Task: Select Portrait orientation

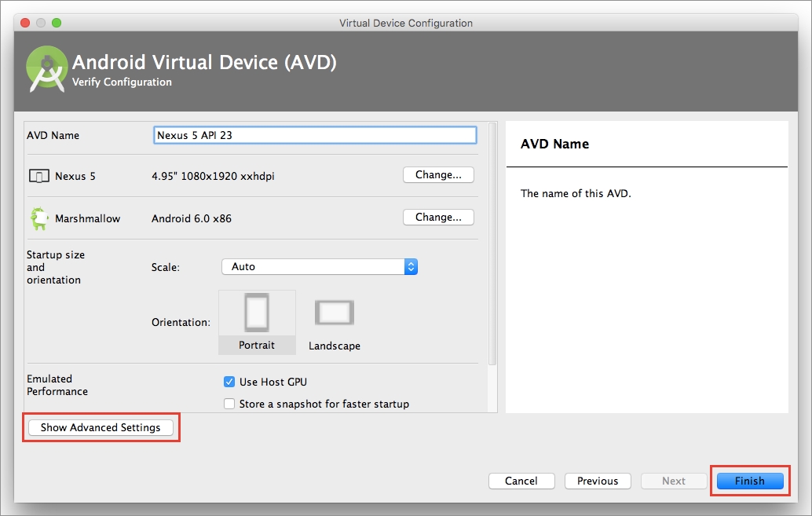Action: [x=257, y=322]
